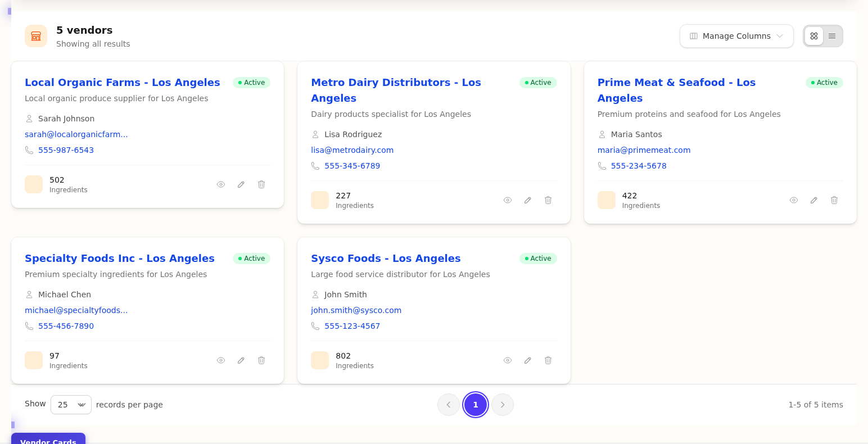The width and height of the screenshot is (868, 444).
Task: Edit the Local Organic Farms vendor
Action: click(x=241, y=184)
